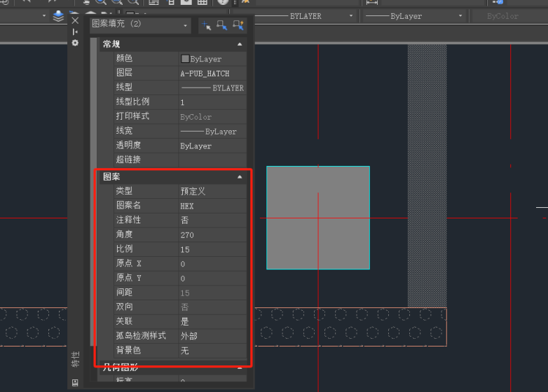Open the 图案填充 (2) object type dropdown
The image size is (548, 392).
pos(140,25)
